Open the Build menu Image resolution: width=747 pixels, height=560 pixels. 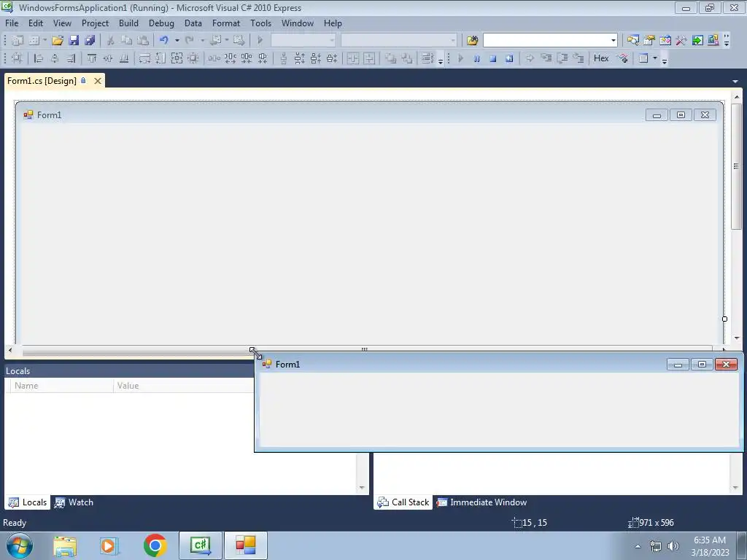coord(128,23)
